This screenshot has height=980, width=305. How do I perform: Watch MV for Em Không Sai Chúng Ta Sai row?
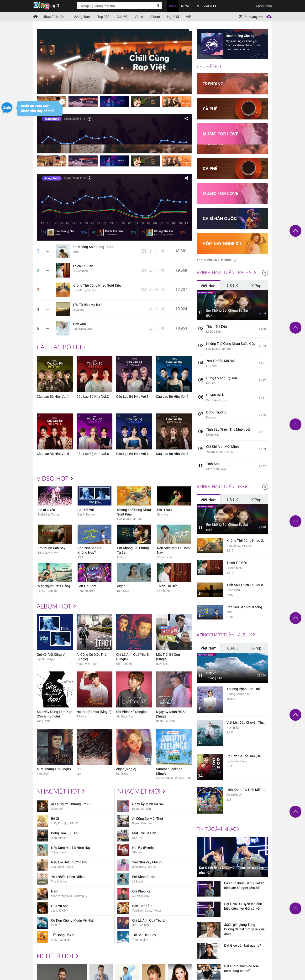(x=144, y=251)
